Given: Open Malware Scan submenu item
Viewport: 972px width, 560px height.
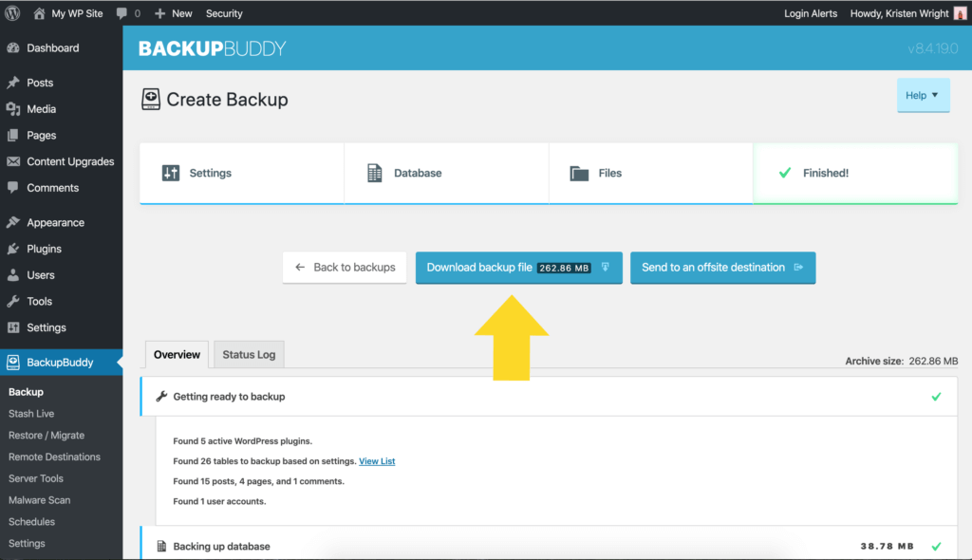Looking at the screenshot, I should pyautogui.click(x=39, y=500).
